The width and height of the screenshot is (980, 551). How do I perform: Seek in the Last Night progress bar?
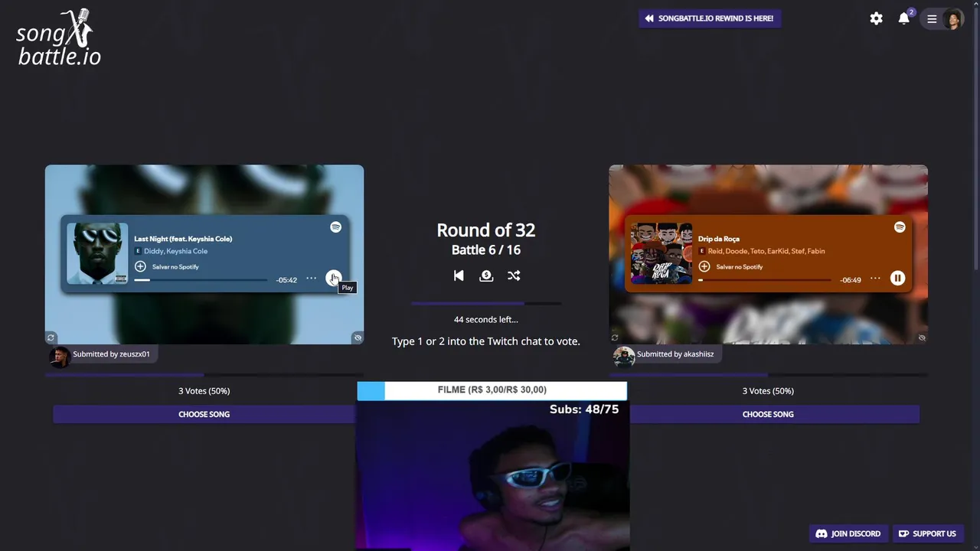201,280
